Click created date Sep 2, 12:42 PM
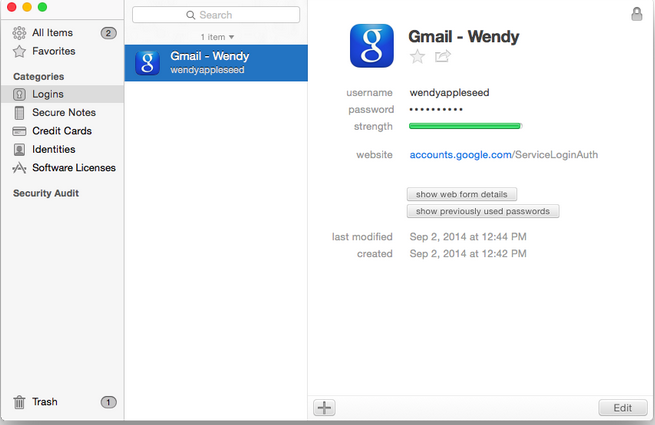This screenshot has height=425, width=655. point(468,254)
